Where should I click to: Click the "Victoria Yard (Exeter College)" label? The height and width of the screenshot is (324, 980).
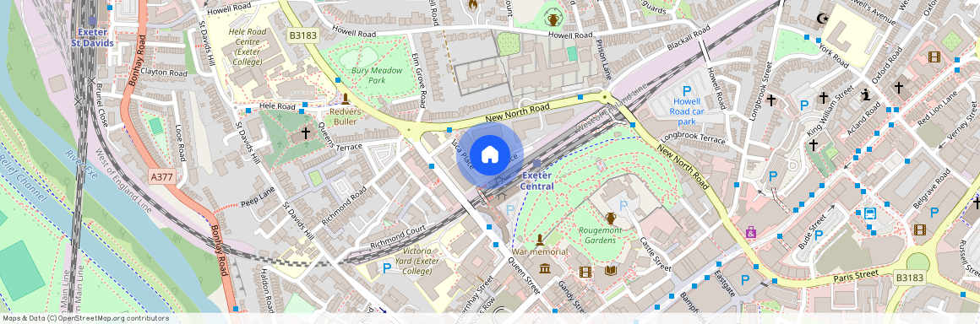(416, 261)
